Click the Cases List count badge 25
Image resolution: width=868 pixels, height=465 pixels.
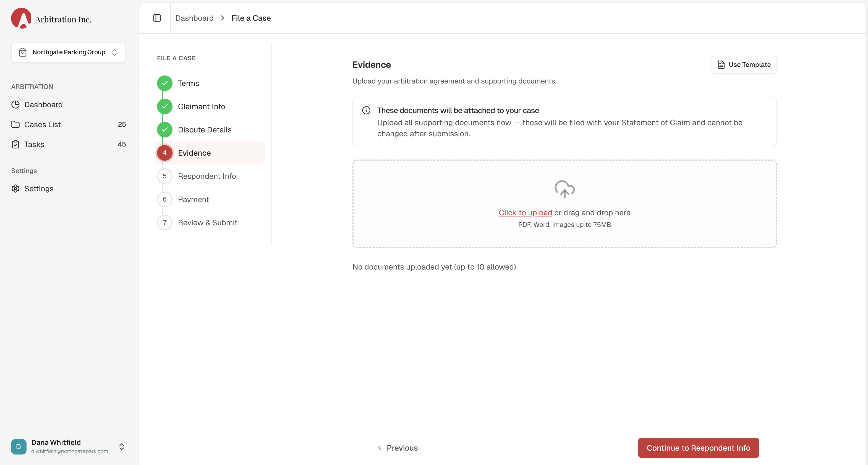pos(122,124)
